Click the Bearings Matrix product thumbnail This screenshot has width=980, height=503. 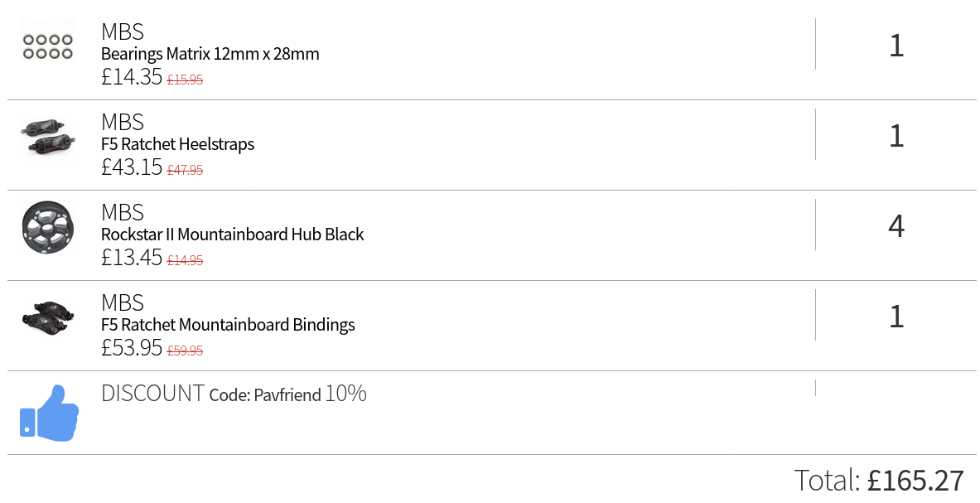(x=48, y=47)
